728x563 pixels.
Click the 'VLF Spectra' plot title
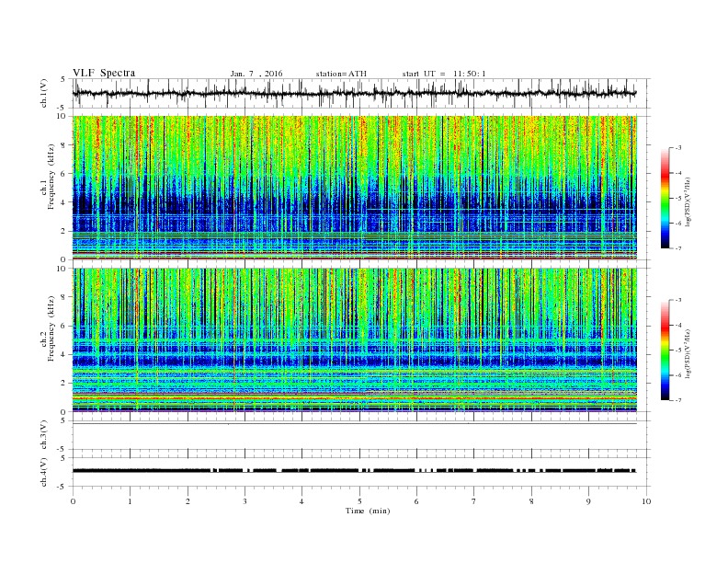104,73
